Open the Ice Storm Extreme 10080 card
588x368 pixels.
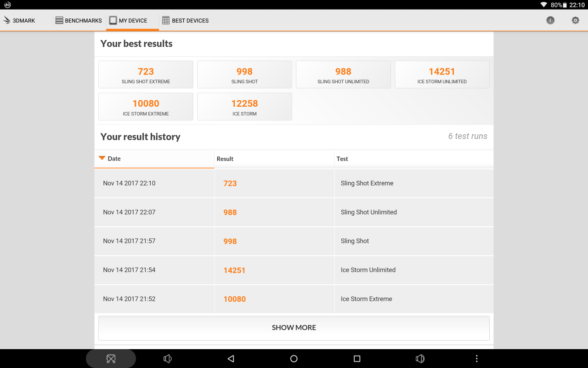[x=146, y=107]
